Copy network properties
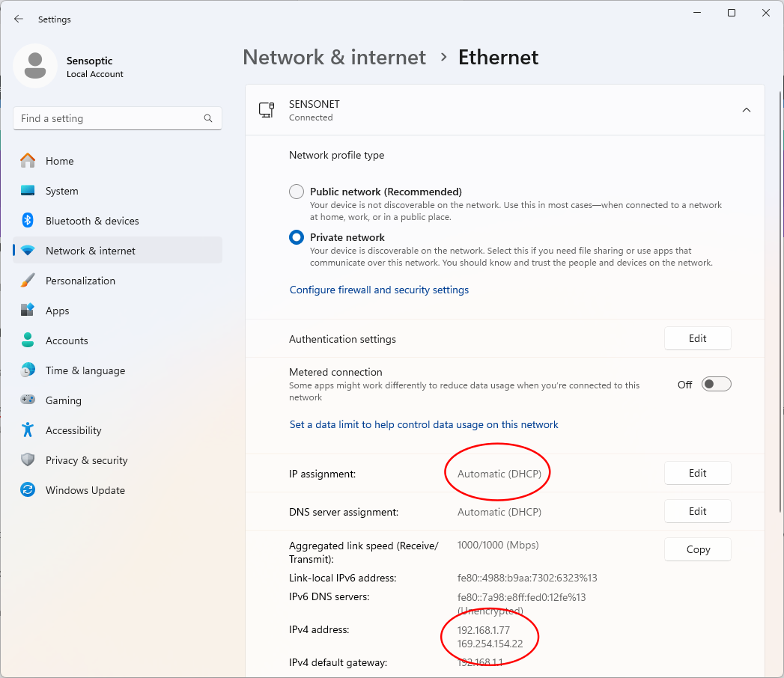 pyautogui.click(x=697, y=549)
